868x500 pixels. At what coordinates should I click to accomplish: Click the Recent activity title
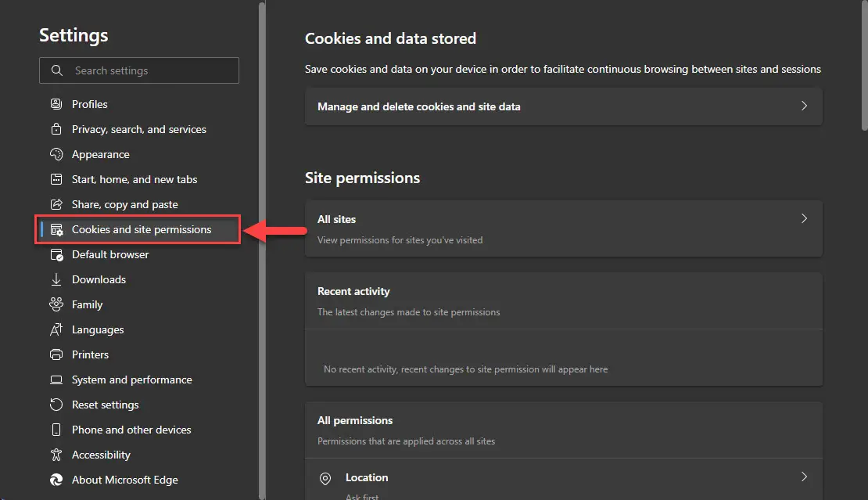point(353,291)
